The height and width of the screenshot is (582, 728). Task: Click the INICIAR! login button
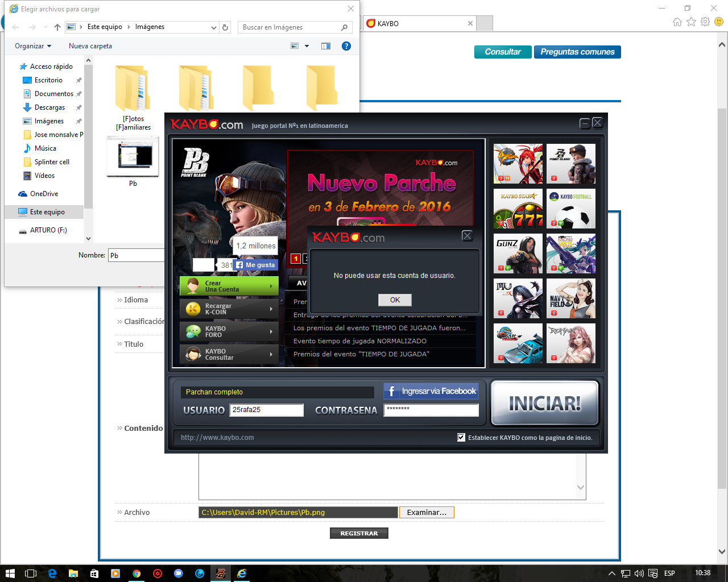click(545, 403)
